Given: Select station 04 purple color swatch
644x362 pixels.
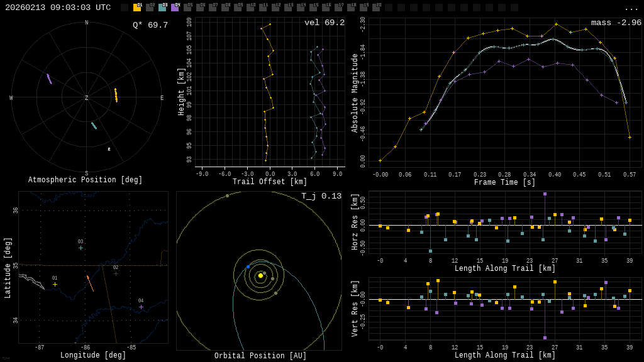Looking at the screenshot, I should [x=175, y=8].
